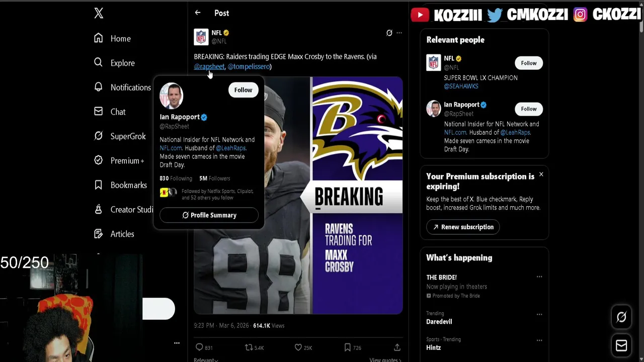The width and height of the screenshot is (644, 362).
Task: Open Explore in the sidebar
Action: (x=114, y=63)
